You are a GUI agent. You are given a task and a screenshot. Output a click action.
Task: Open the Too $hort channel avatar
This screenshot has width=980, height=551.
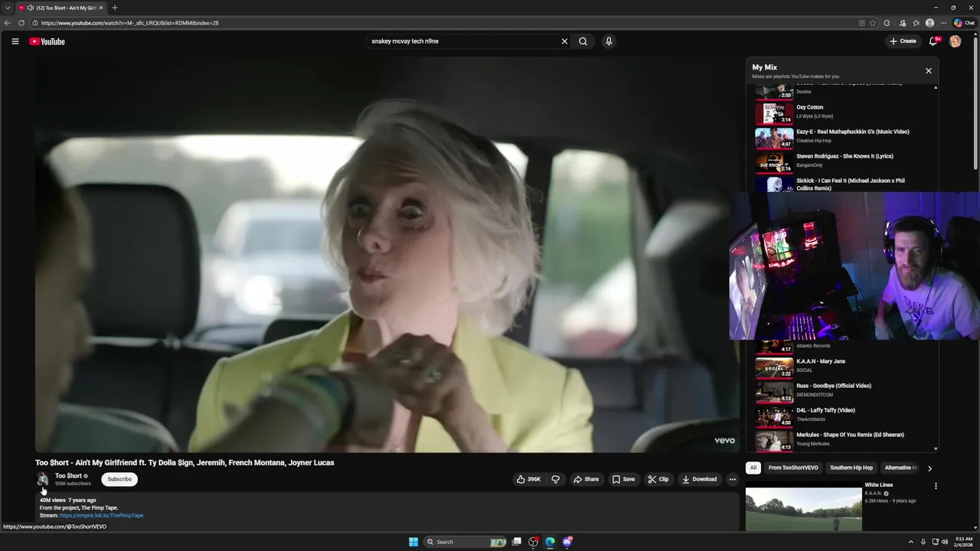click(42, 479)
